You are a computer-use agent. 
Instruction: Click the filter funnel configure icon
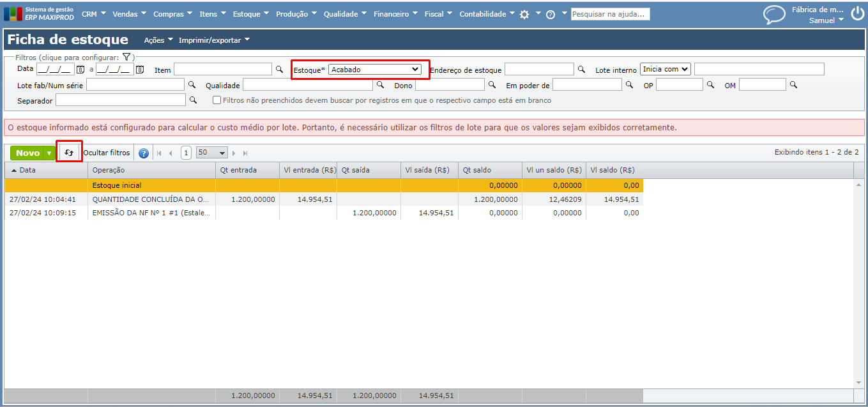click(126, 57)
